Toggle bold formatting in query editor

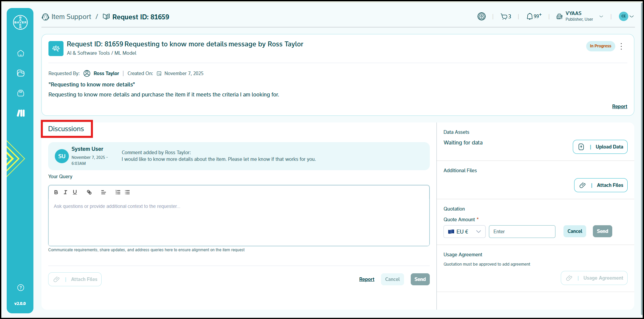56,192
